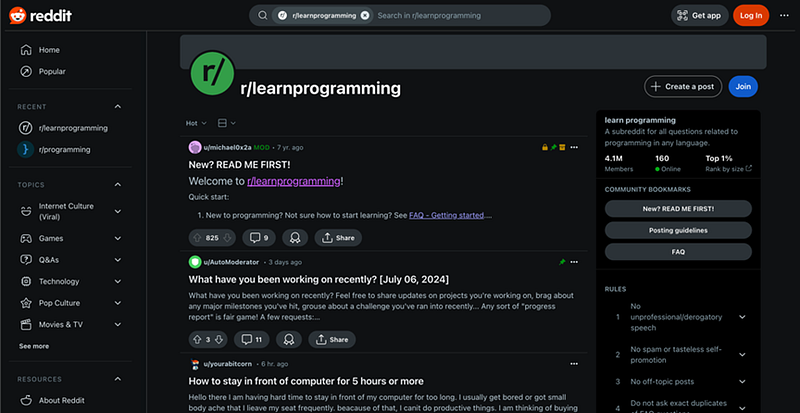Open the three-dot menu in header
Screen dimensions: 800x413
(x=784, y=15)
